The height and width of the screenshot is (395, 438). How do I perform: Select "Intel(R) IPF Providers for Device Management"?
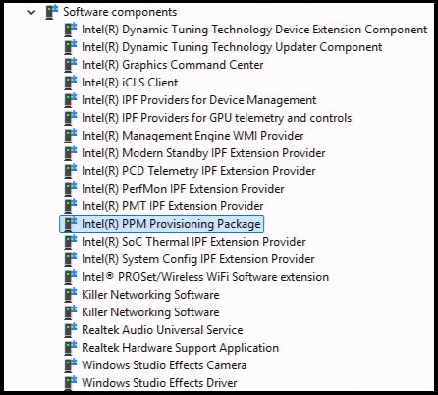click(199, 100)
